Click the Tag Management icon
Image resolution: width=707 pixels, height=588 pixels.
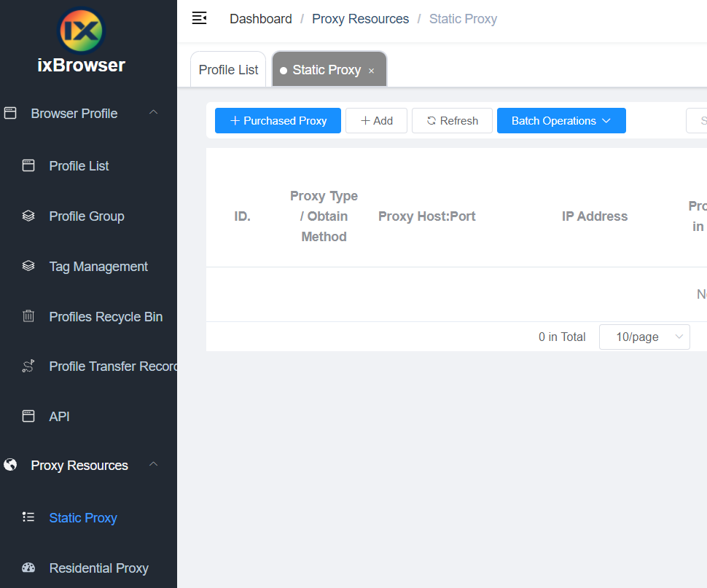point(28,266)
